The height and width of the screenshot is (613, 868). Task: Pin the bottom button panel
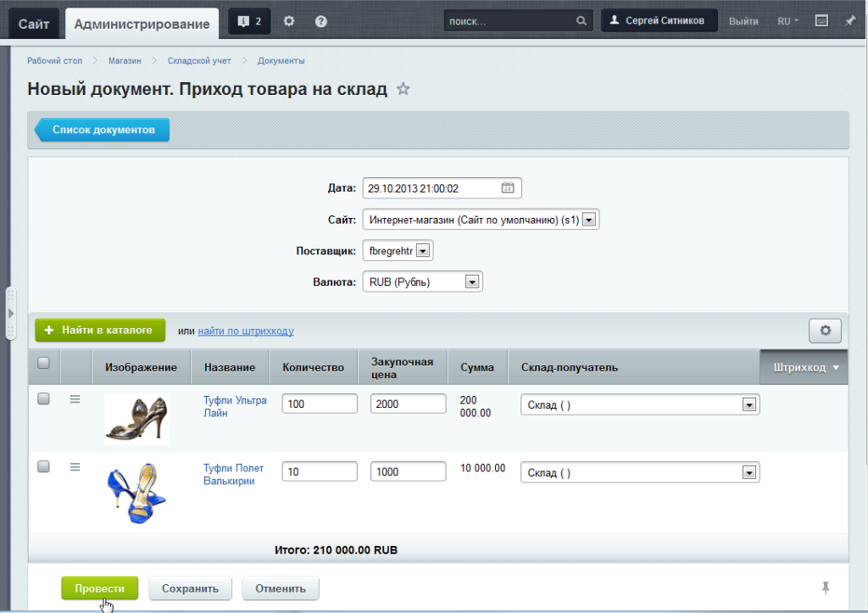click(826, 588)
